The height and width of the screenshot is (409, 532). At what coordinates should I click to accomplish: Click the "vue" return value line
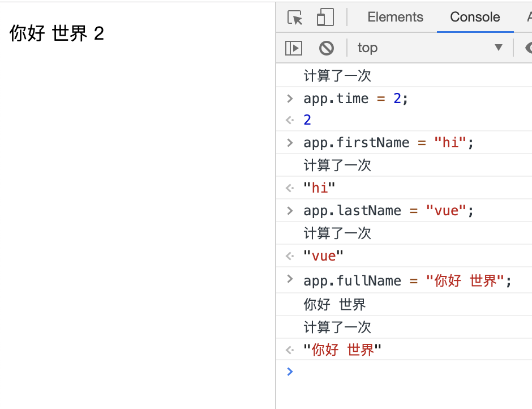(323, 256)
